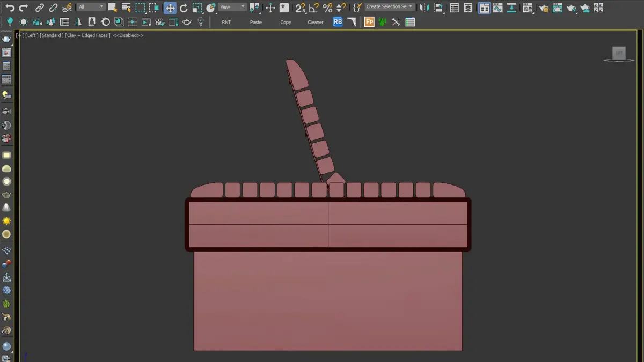Open the Select by Name list

coord(126,8)
